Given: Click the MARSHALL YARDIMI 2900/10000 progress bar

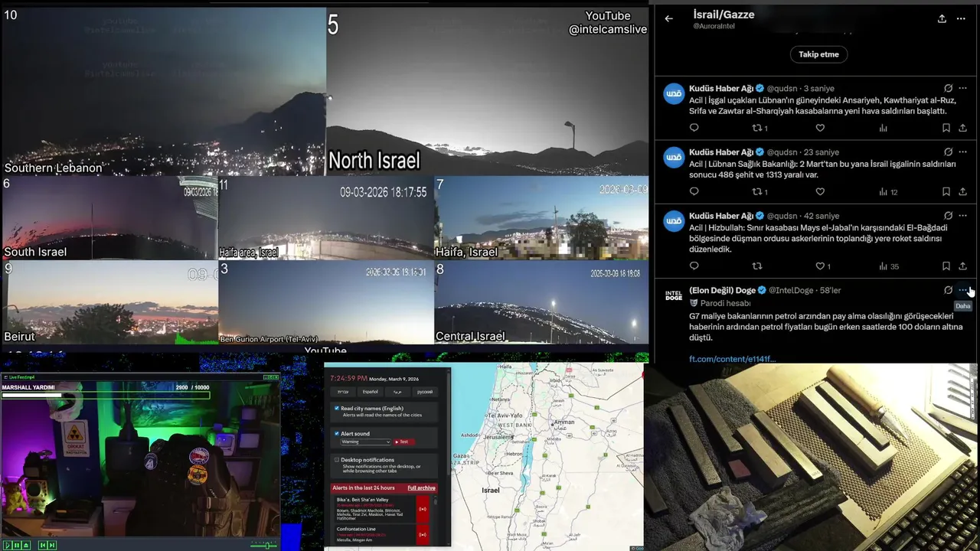Looking at the screenshot, I should point(105,395).
